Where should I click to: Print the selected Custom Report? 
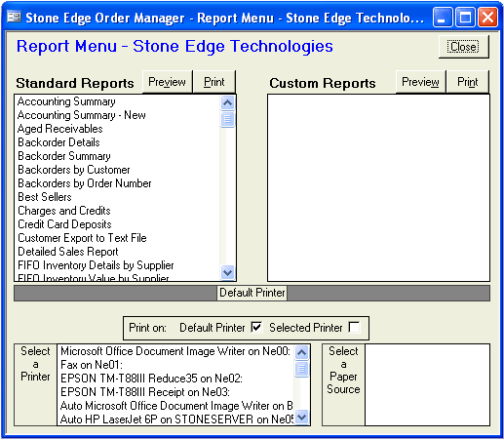(468, 82)
